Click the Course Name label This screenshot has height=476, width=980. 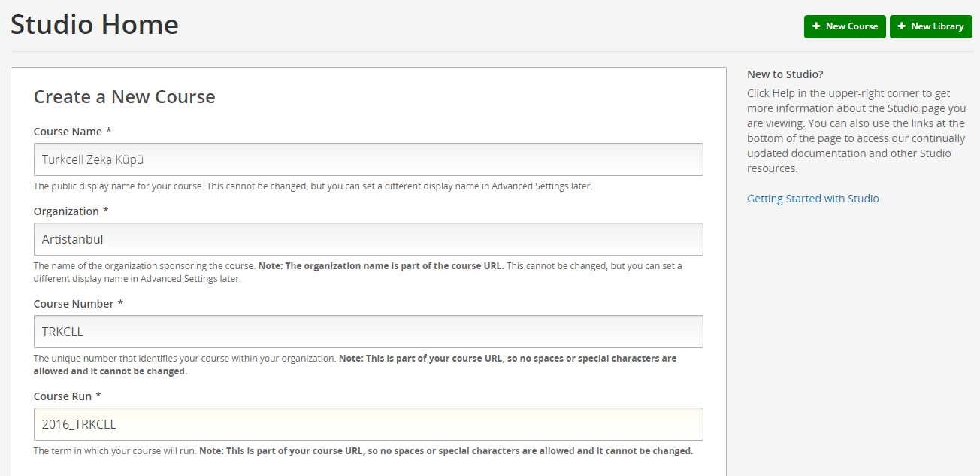pos(72,132)
